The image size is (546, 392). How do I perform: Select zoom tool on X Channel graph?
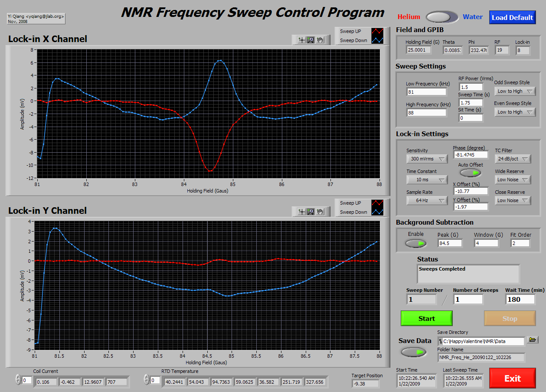tap(311, 40)
